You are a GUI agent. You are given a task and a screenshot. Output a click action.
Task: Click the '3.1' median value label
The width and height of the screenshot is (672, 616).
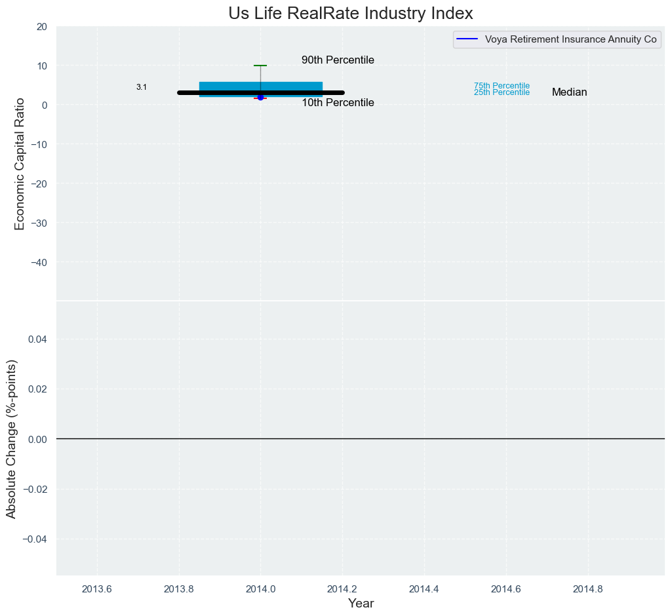[142, 87]
